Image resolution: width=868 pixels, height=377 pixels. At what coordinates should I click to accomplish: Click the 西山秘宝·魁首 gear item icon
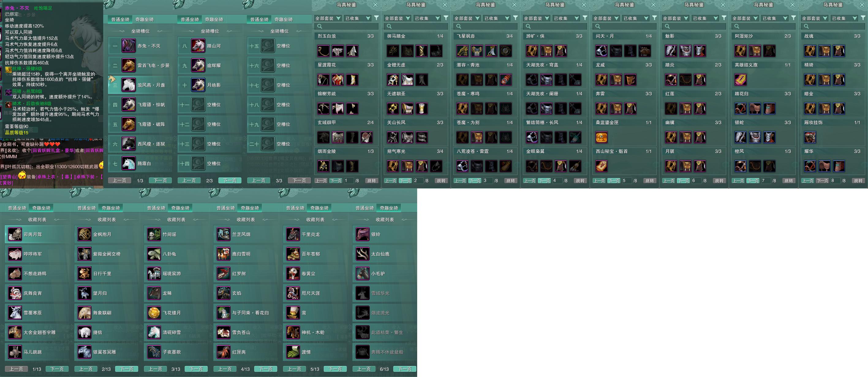click(x=602, y=166)
